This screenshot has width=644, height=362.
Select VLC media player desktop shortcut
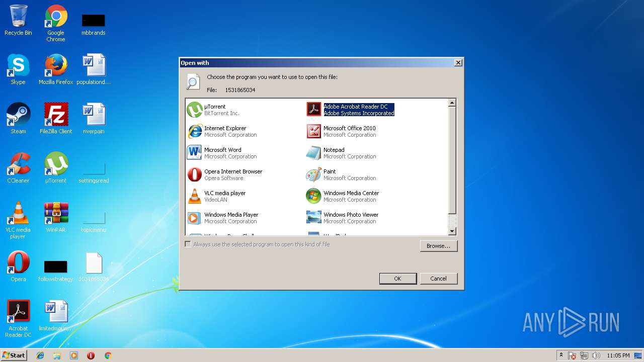tap(18, 220)
